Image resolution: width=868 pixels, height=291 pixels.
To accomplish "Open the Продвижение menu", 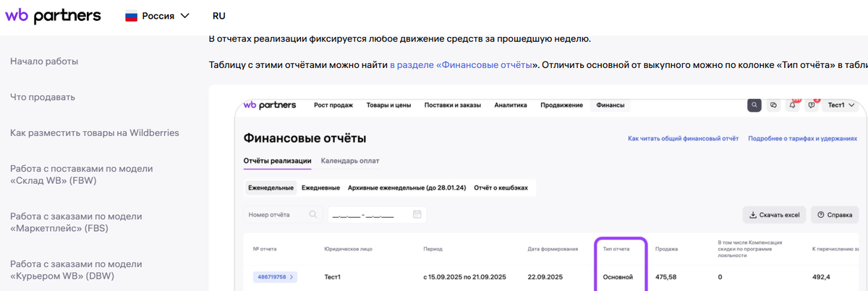I will 561,105.
